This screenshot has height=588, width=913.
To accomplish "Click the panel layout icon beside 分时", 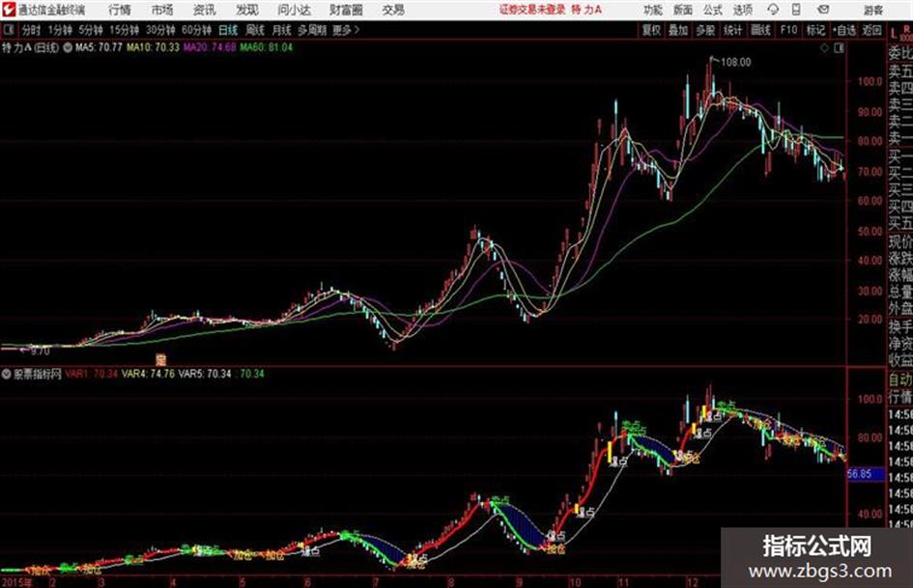I will tap(8, 30).
